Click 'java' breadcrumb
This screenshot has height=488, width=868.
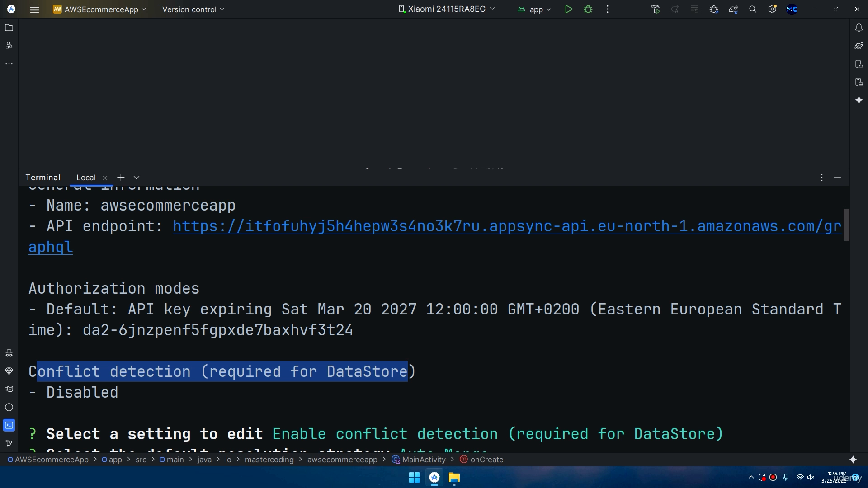204,460
